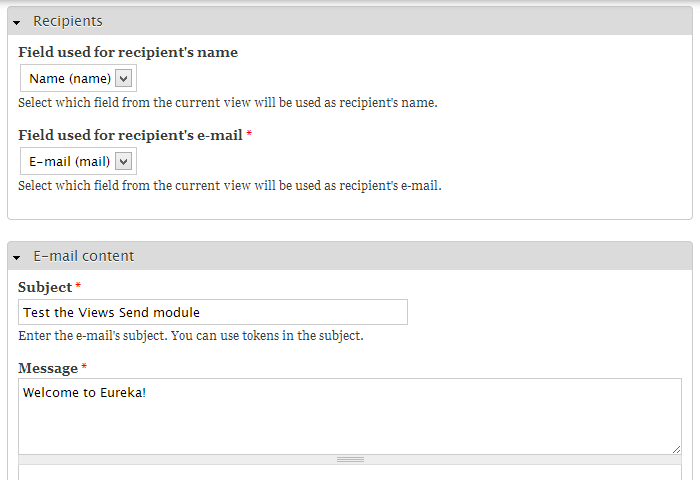The width and height of the screenshot is (700, 480).
Task: Click the "Field used for recipient's name" label
Action: 128,52
